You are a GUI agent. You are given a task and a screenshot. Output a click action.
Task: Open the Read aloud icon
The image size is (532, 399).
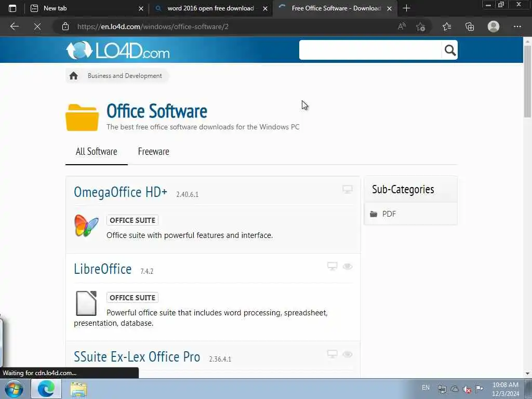tap(402, 26)
